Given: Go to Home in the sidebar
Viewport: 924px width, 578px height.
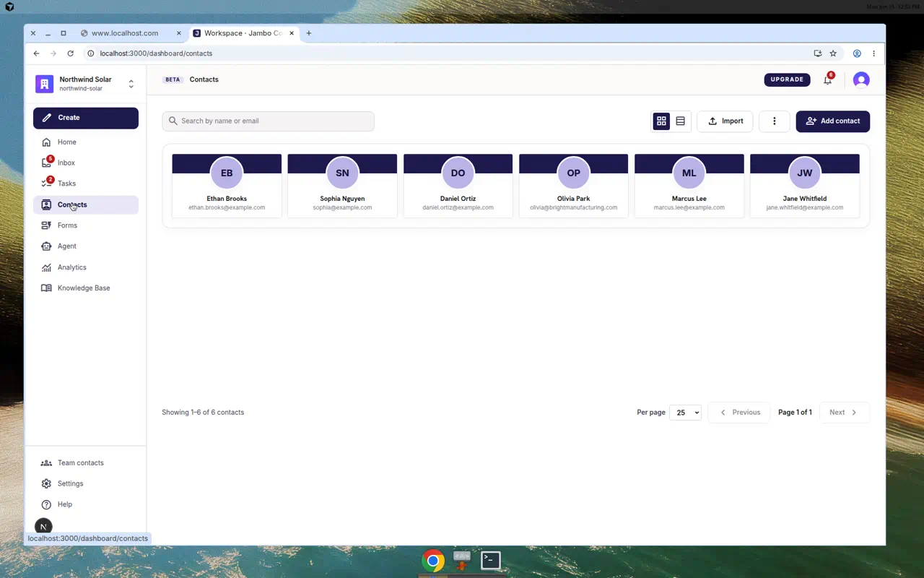Looking at the screenshot, I should point(86,142).
